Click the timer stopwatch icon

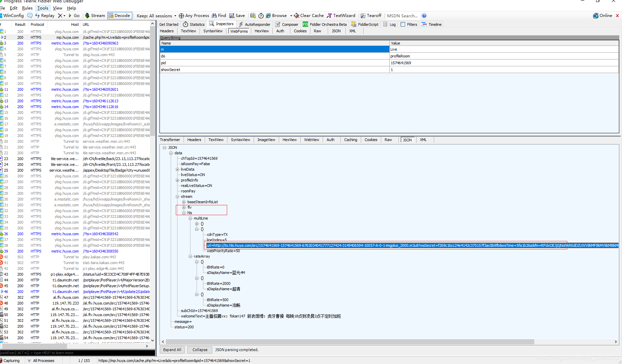261,16
